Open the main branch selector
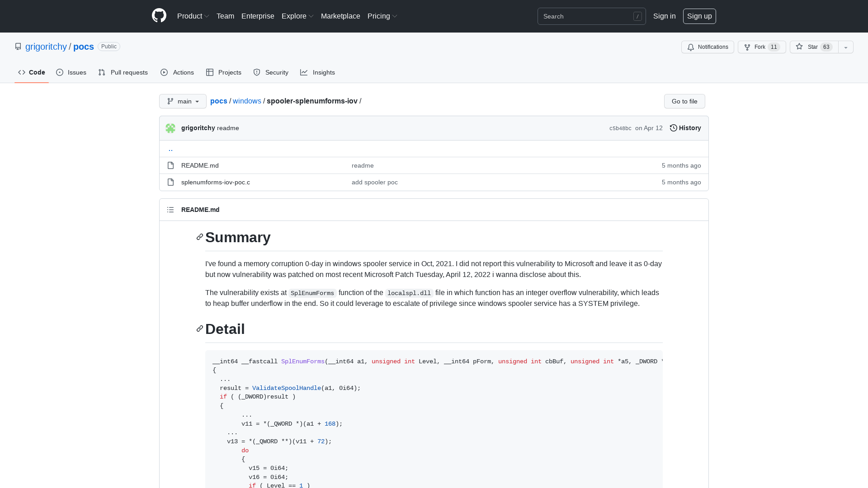The width and height of the screenshot is (868, 488). (183, 101)
